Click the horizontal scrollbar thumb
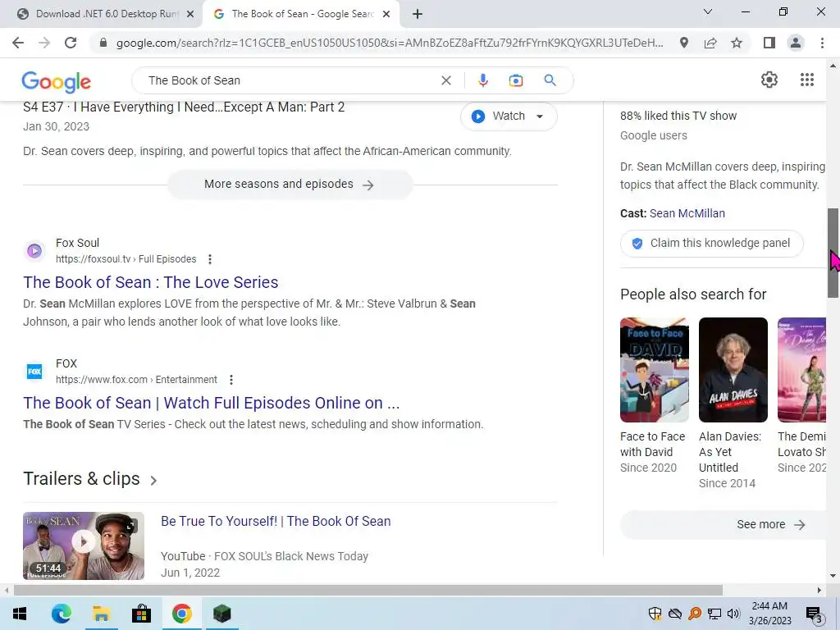 368,591
